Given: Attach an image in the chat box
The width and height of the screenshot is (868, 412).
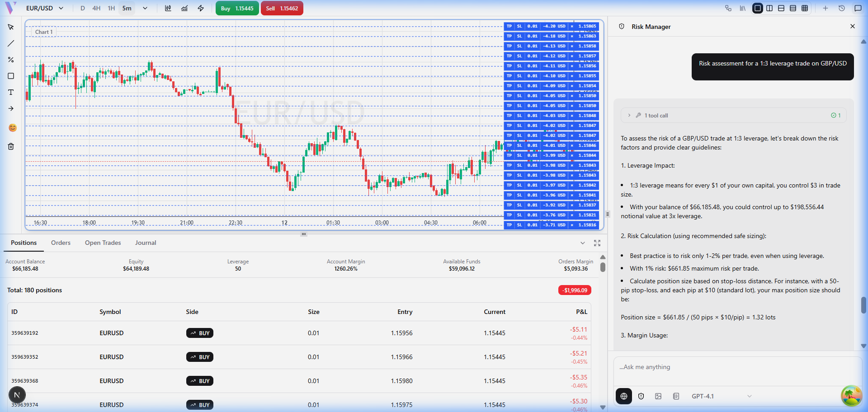Looking at the screenshot, I should pos(658,396).
